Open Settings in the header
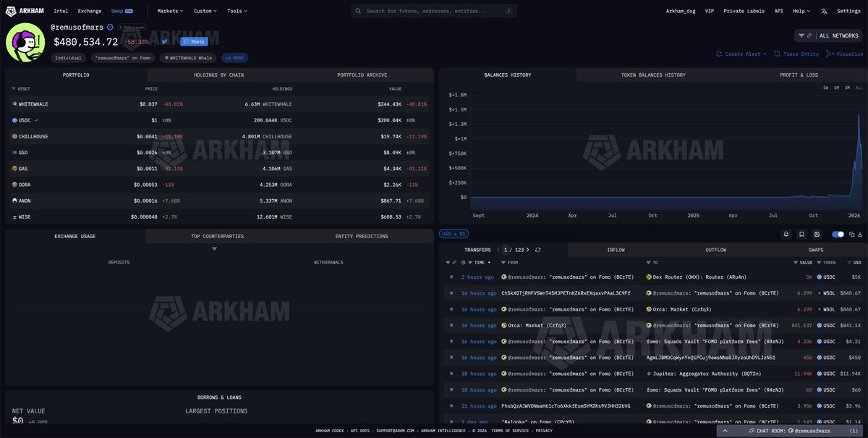868x438 pixels. (848, 12)
